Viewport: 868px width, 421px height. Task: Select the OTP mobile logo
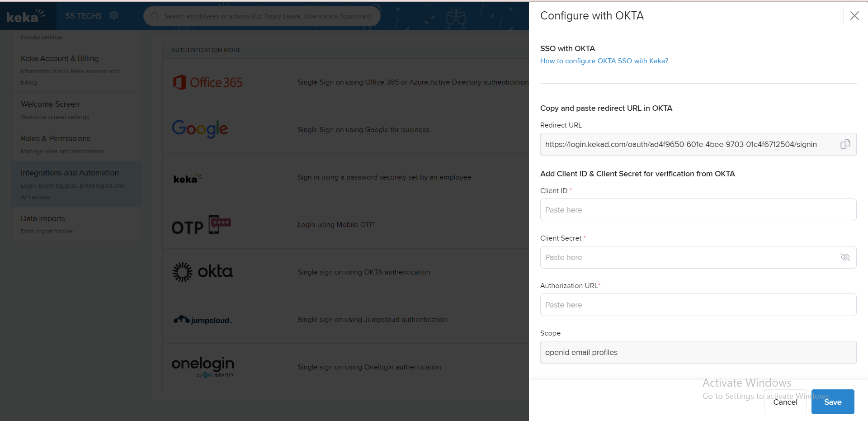tap(201, 225)
